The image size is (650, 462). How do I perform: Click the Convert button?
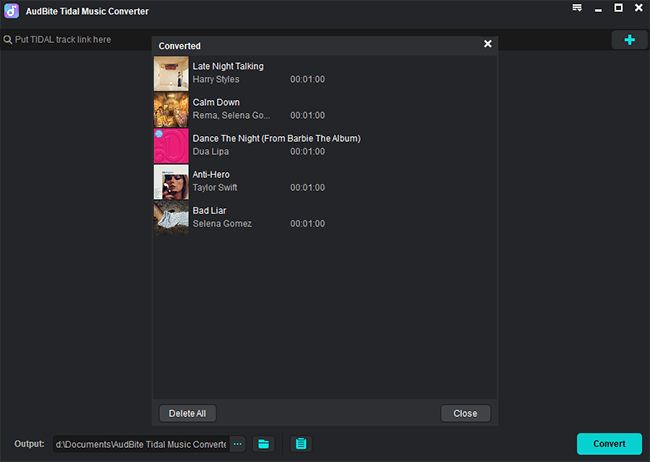[x=609, y=443]
